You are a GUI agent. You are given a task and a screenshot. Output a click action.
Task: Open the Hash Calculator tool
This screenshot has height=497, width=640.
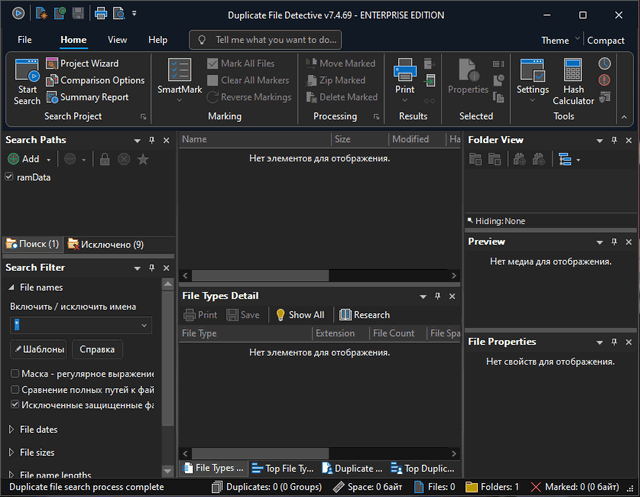pos(573,82)
